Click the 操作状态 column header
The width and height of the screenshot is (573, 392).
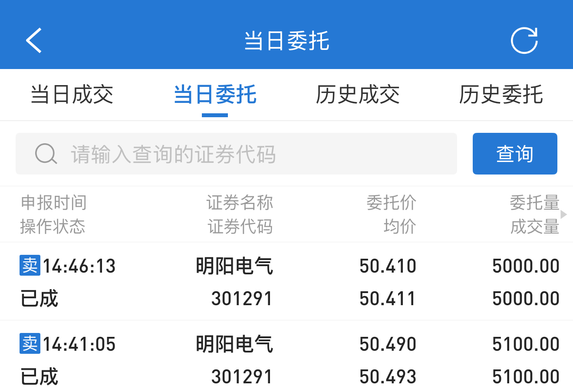[53, 226]
